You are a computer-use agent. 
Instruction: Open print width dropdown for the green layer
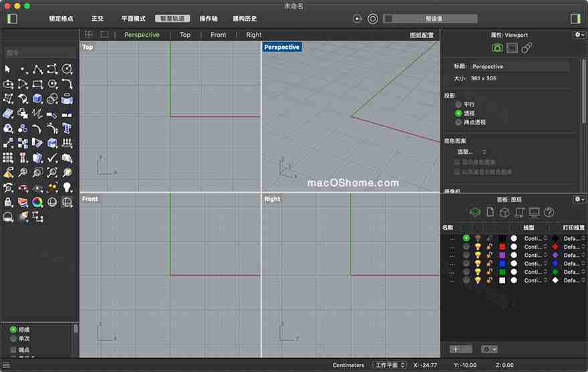(x=574, y=272)
